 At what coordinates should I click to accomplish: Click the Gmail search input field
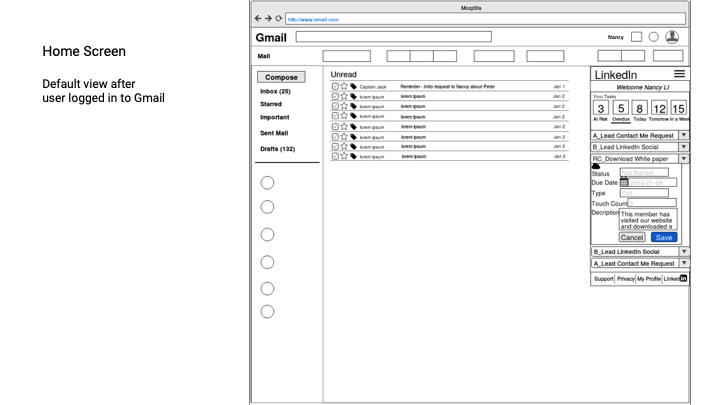click(393, 37)
